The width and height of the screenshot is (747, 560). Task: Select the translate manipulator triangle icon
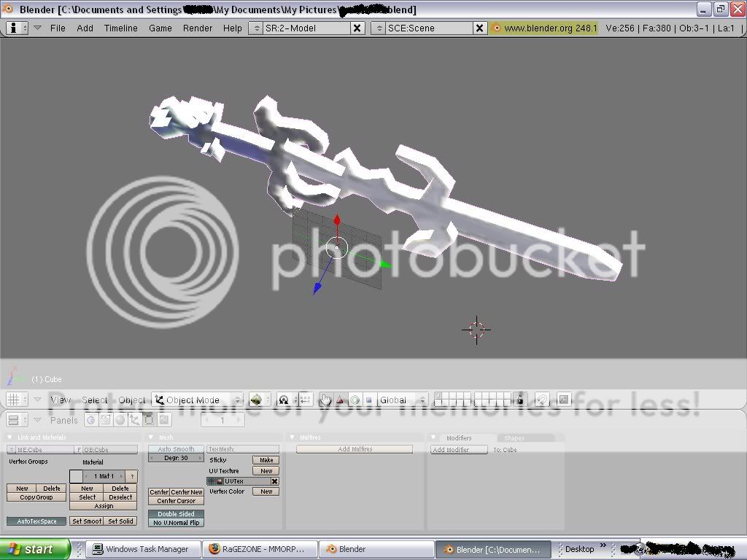(x=340, y=400)
